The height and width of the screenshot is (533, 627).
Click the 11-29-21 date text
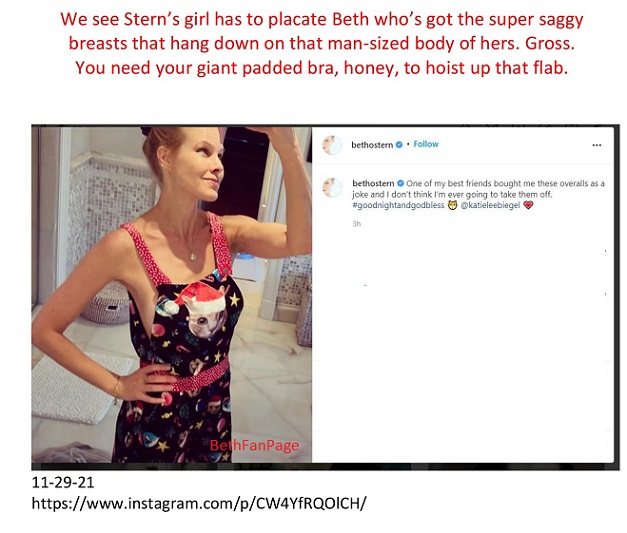[63, 482]
